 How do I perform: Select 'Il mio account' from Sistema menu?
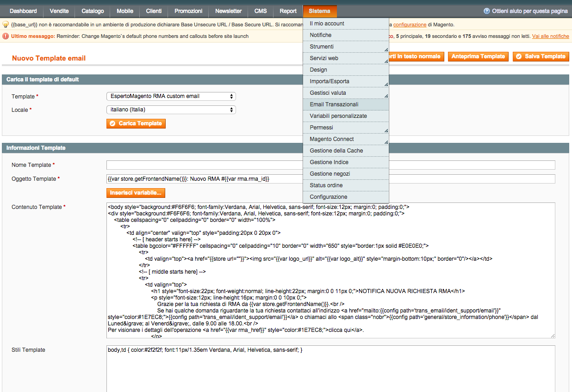point(346,24)
